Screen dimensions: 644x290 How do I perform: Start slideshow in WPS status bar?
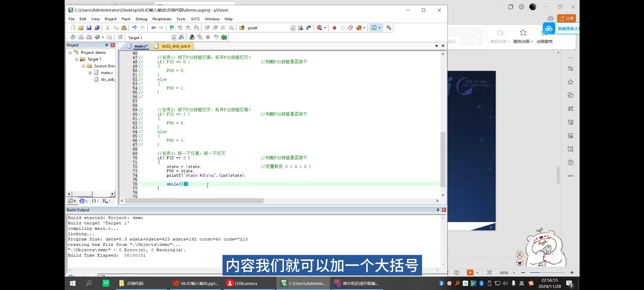tap(470, 273)
